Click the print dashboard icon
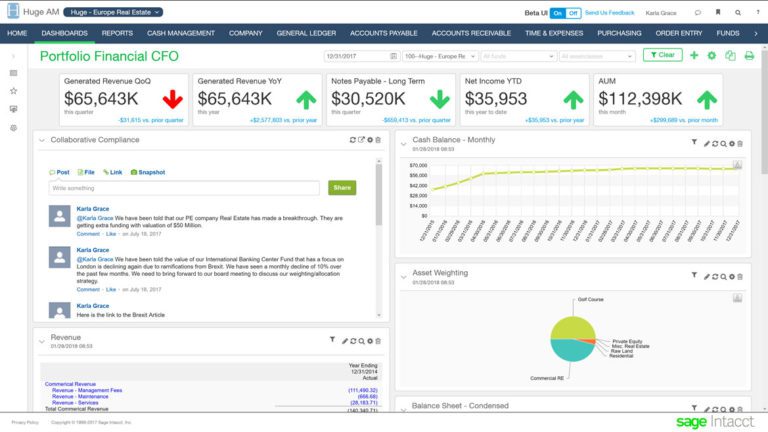This screenshot has height=432, width=768. (749, 55)
